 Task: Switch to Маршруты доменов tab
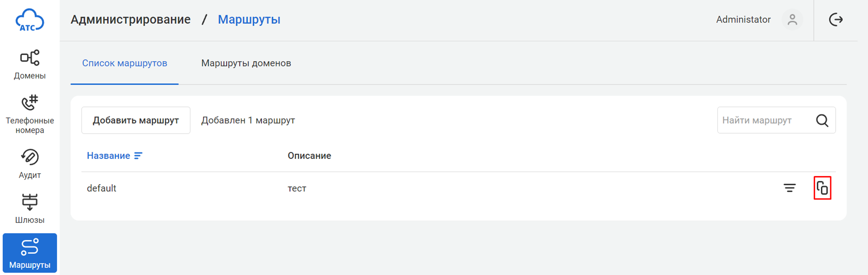[x=246, y=63]
